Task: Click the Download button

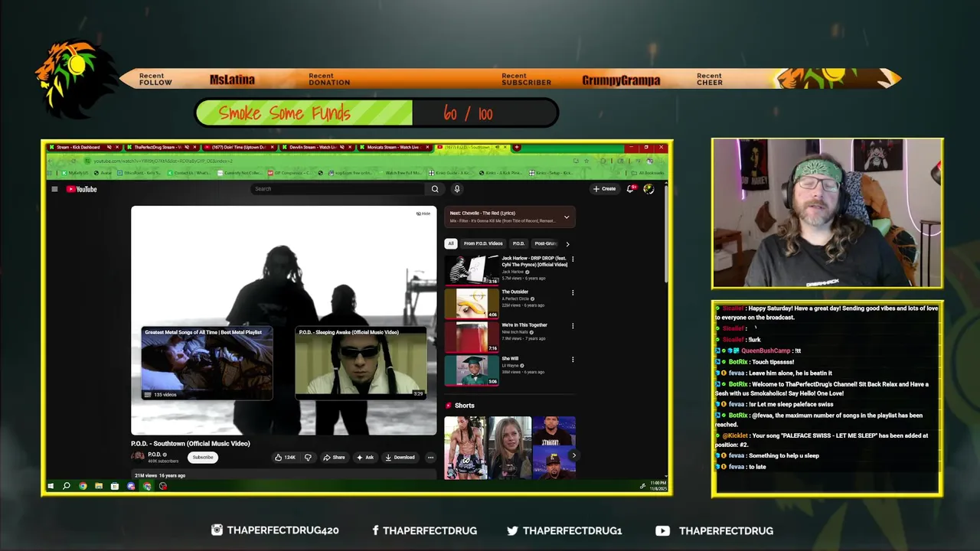Action: (x=400, y=458)
